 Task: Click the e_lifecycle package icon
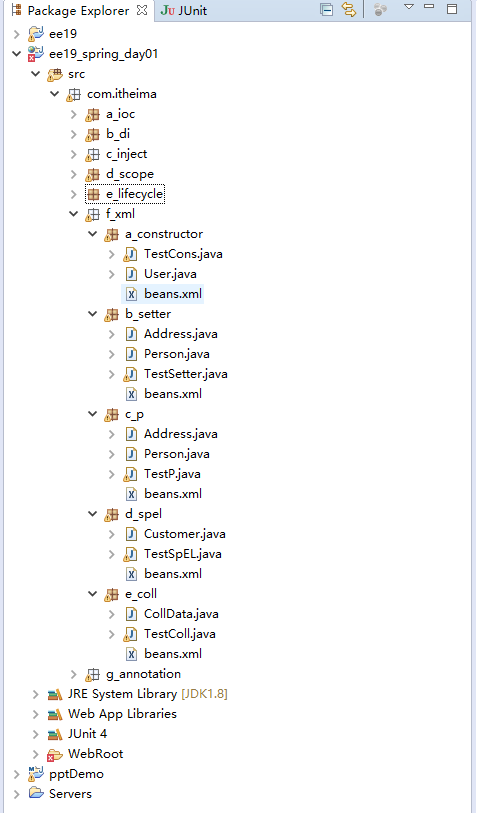click(x=93, y=194)
